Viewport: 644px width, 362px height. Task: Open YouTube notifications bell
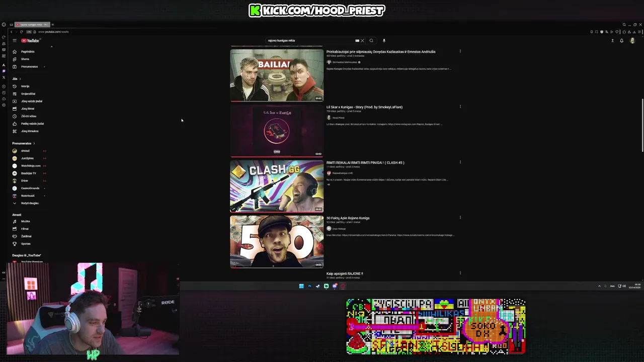coord(621,41)
